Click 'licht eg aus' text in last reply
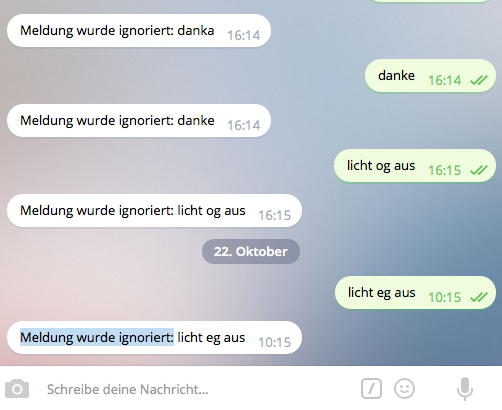Viewport: 502px width, 410px height. 211,338
